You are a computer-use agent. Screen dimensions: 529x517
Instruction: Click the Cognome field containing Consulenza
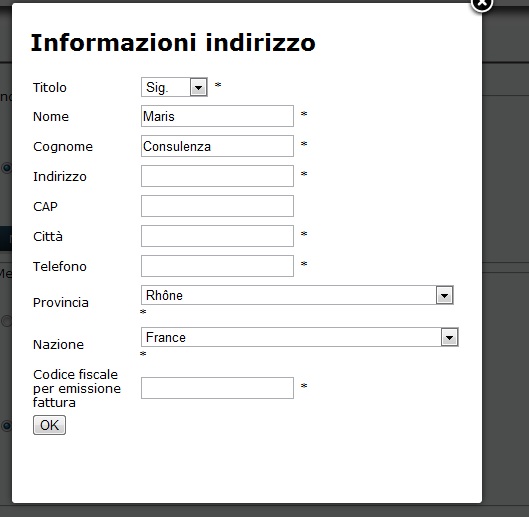click(217, 146)
